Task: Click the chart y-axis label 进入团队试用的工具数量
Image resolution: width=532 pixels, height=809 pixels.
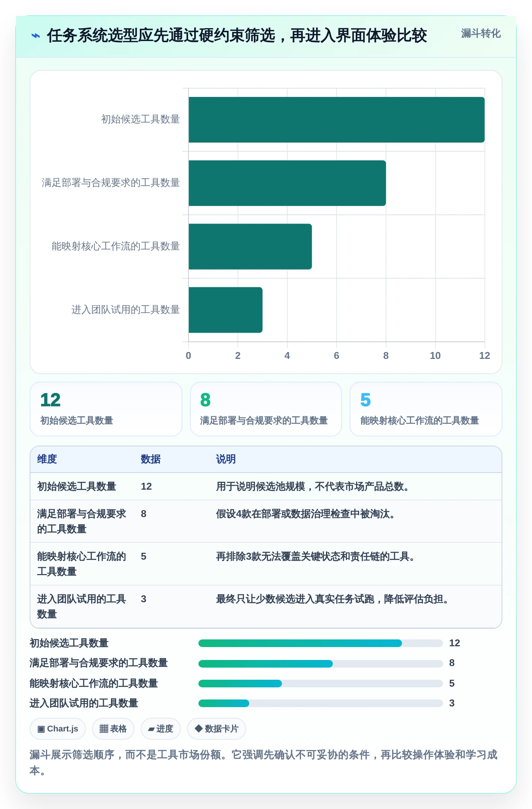Action: click(x=125, y=310)
